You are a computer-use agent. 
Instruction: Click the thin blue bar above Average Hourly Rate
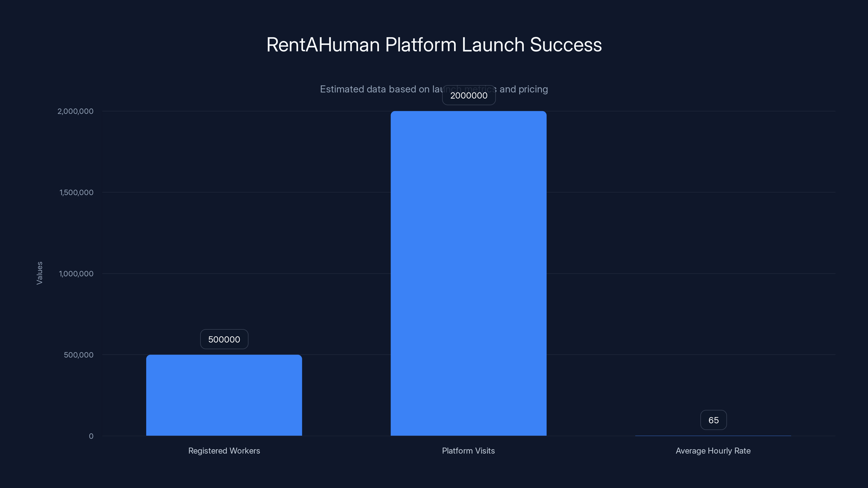[x=713, y=435]
